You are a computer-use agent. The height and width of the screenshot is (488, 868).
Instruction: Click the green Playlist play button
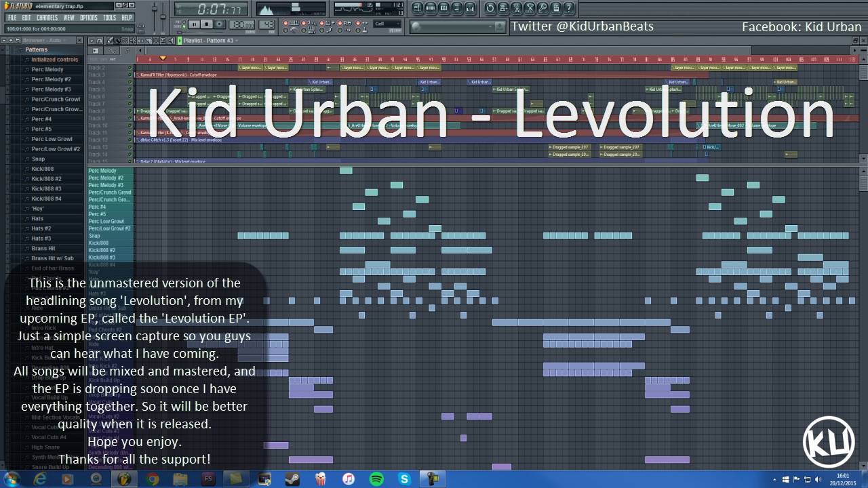click(x=180, y=41)
